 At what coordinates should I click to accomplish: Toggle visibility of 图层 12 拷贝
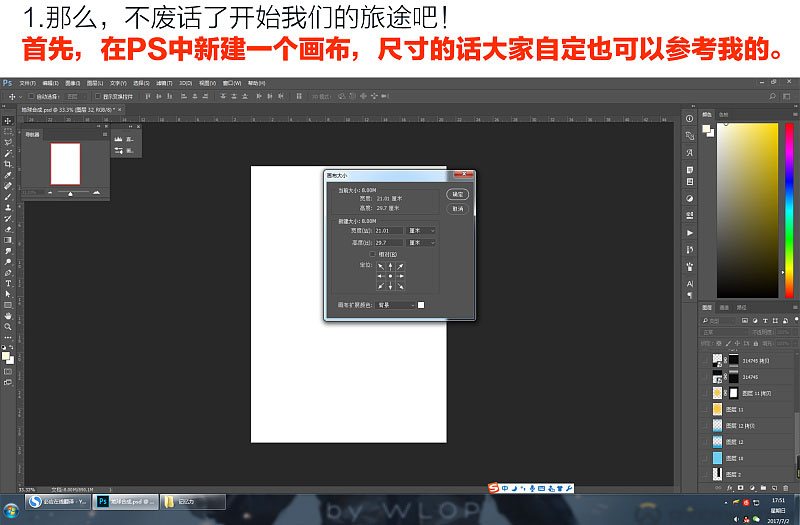click(706, 426)
